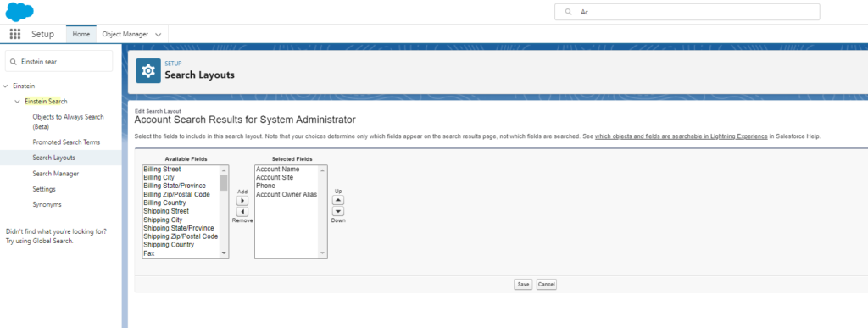Image resolution: width=868 pixels, height=328 pixels.
Task: Switch to the Object Manager tab
Action: coord(125,34)
